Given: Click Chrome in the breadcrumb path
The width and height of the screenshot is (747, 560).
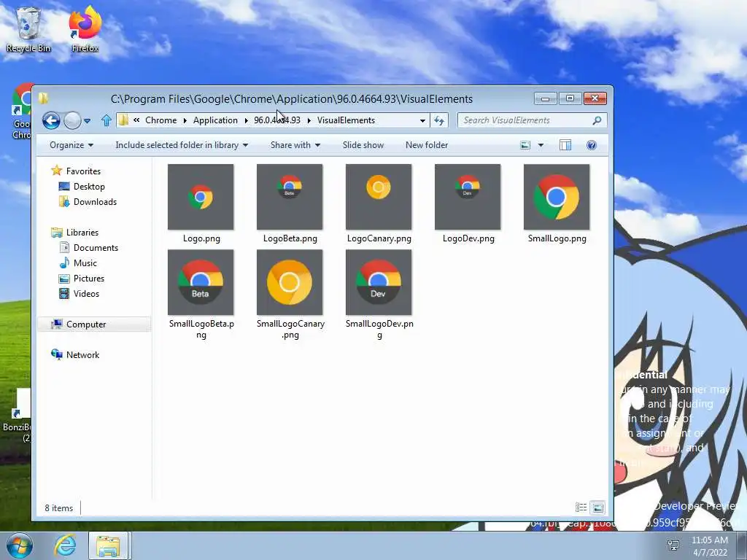Looking at the screenshot, I should [x=161, y=120].
